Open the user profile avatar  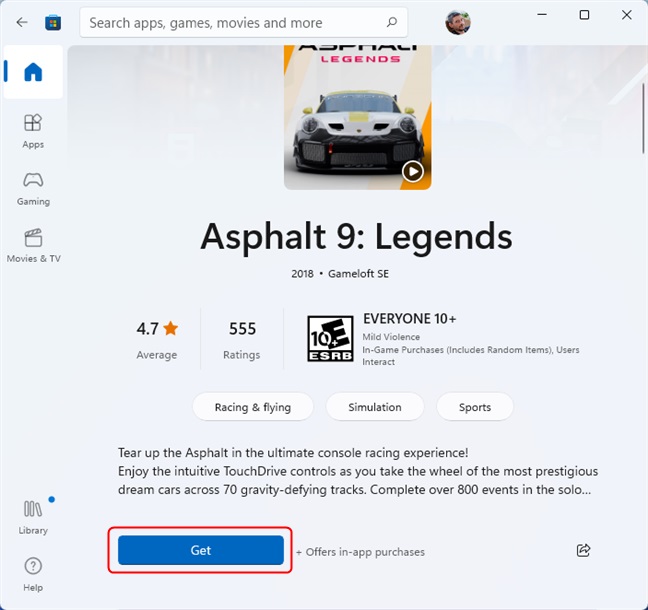point(458,22)
